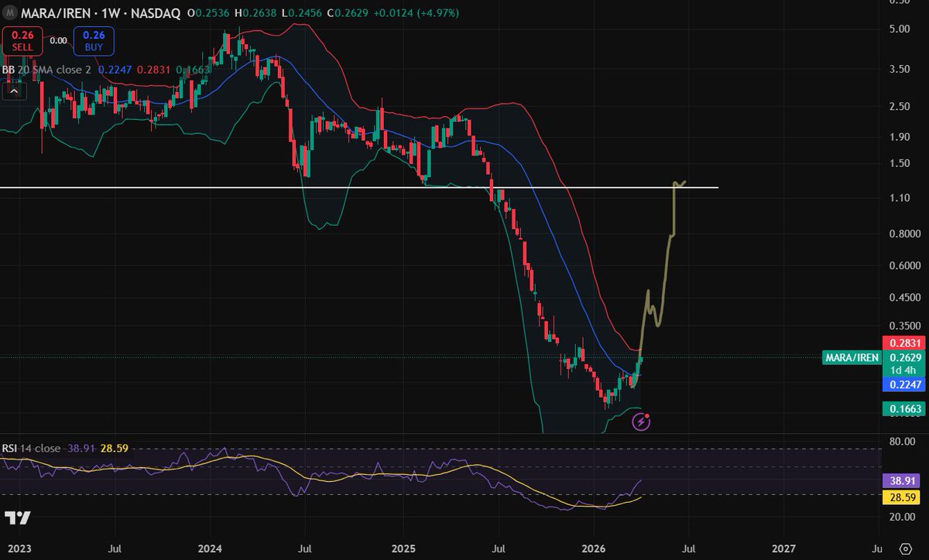Click the green 0.1663 price axis label
Viewport: 929px width, 560px height.
click(x=906, y=408)
